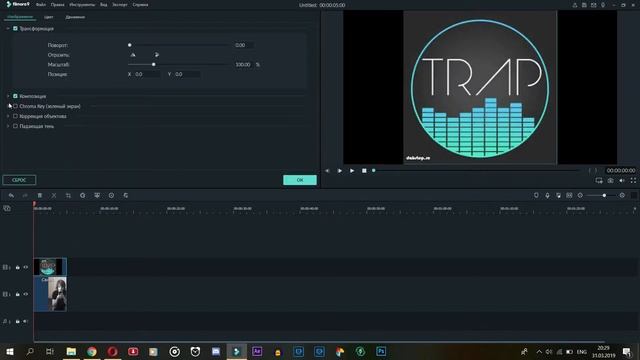Viewport: 640px width, 360px height.
Task: Click the second play button in preview
Action: click(352, 171)
